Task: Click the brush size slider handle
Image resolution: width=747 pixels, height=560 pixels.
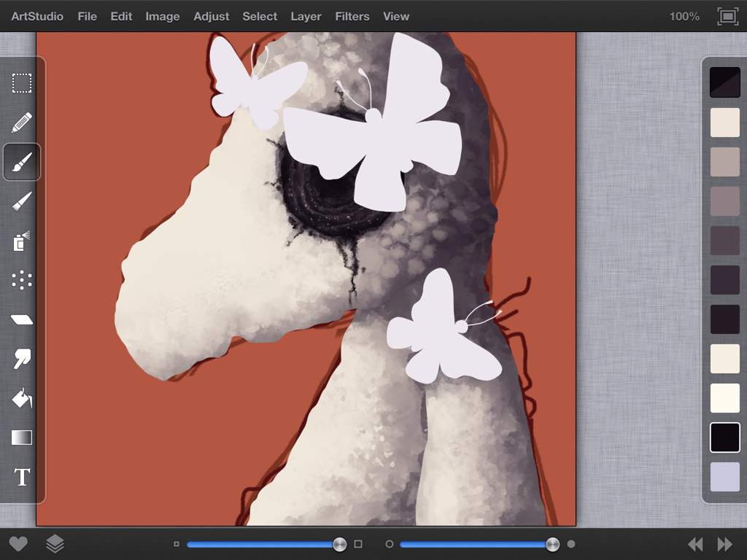Action: [x=340, y=544]
